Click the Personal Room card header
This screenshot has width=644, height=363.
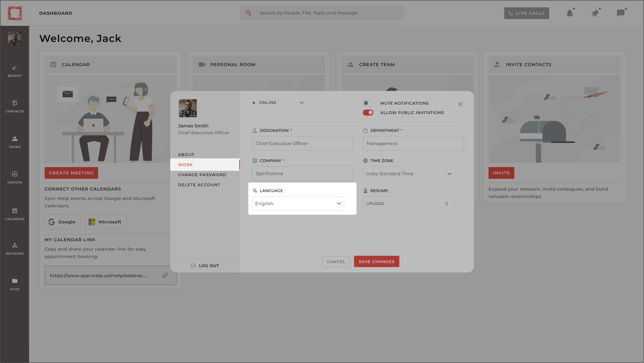coord(259,64)
